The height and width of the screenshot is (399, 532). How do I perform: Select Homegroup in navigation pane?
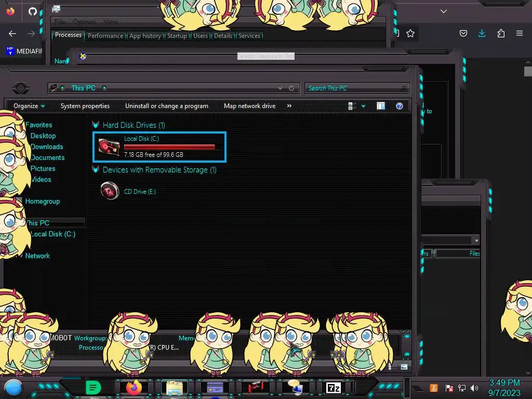pyautogui.click(x=43, y=201)
